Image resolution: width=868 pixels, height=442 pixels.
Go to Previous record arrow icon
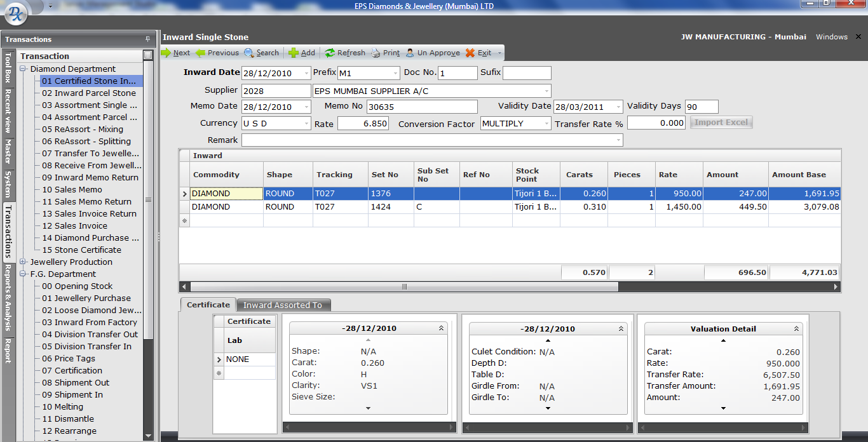(x=201, y=53)
